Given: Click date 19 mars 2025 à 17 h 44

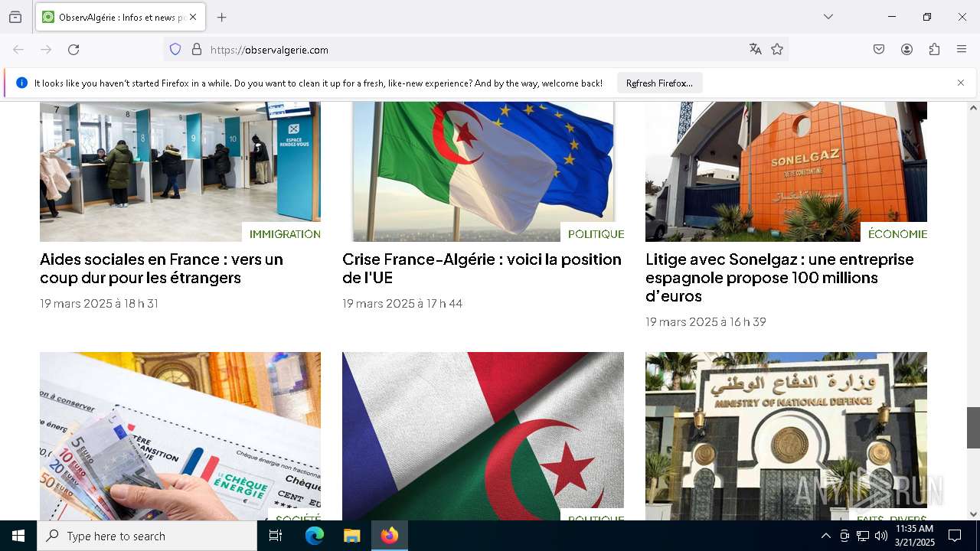Looking at the screenshot, I should 402,304.
